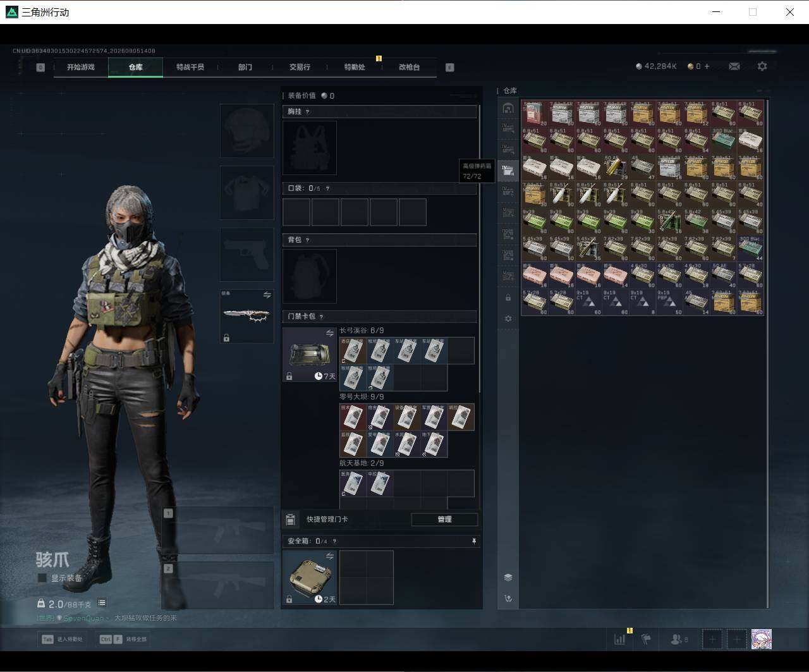Viewport: 809px width, 672px height.
Task: Click the 42,284K currency balance
Action: [x=656, y=66]
